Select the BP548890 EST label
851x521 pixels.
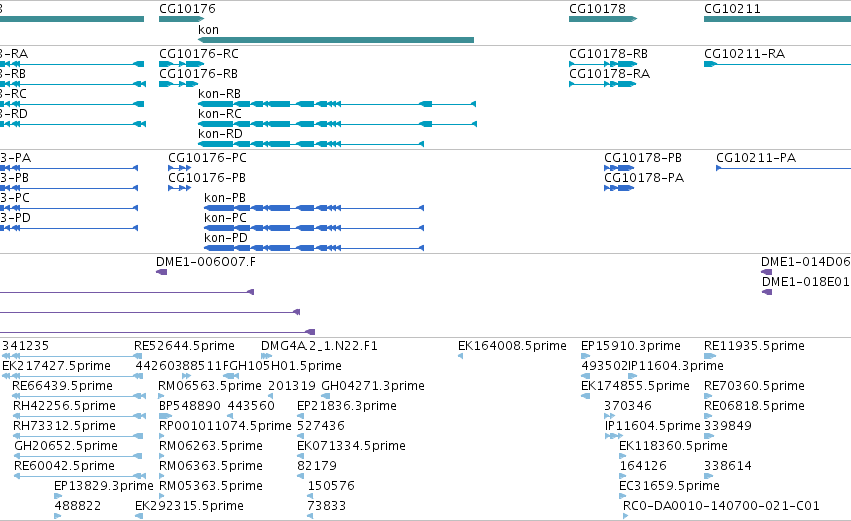pyautogui.click(x=190, y=406)
